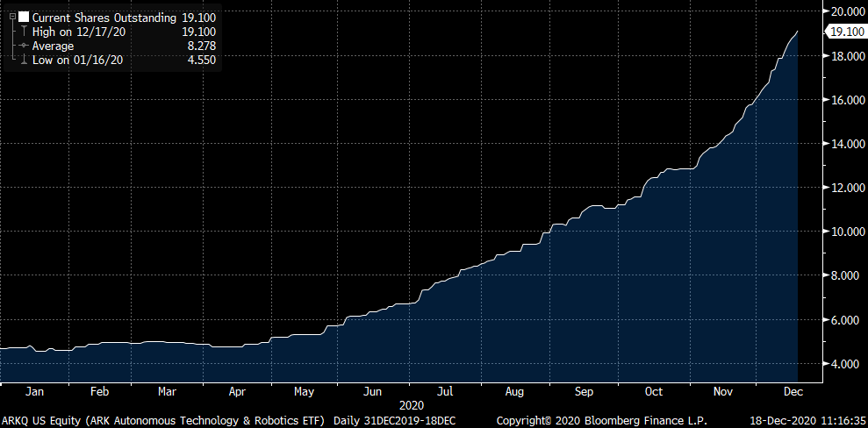The width and height of the screenshot is (868, 428).
Task: Click the 18-Dec-2020 11:16:35 timestamp
Action: 807,421
